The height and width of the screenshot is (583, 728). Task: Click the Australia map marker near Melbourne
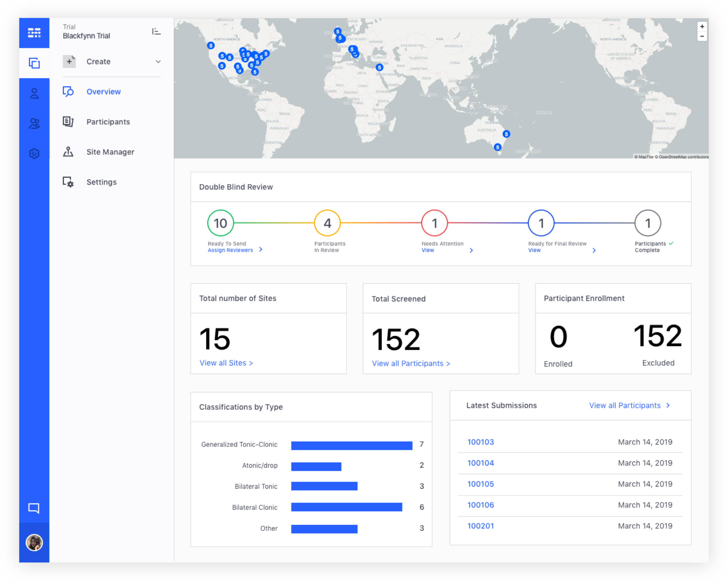(497, 147)
